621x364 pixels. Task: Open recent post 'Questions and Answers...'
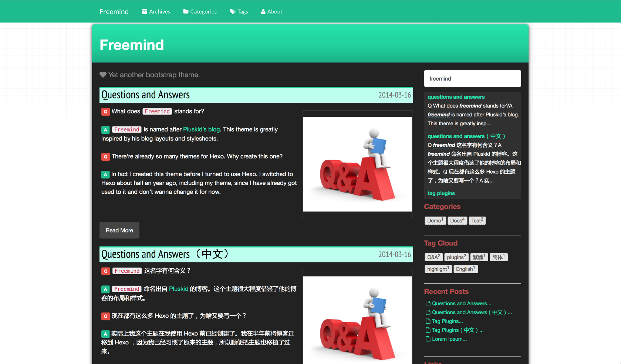(462, 303)
